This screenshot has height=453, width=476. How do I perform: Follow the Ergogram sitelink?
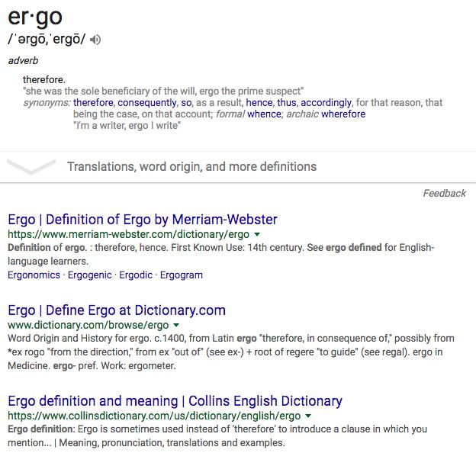pos(182,275)
